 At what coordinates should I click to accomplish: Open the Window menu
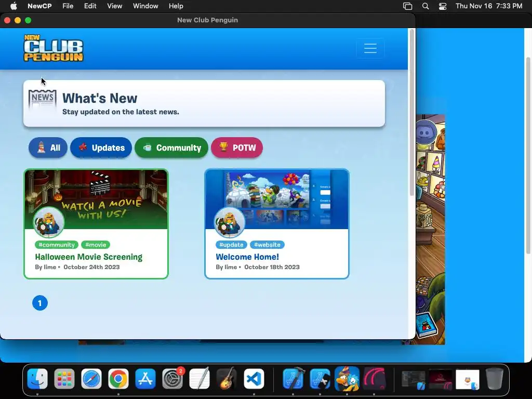(x=145, y=6)
